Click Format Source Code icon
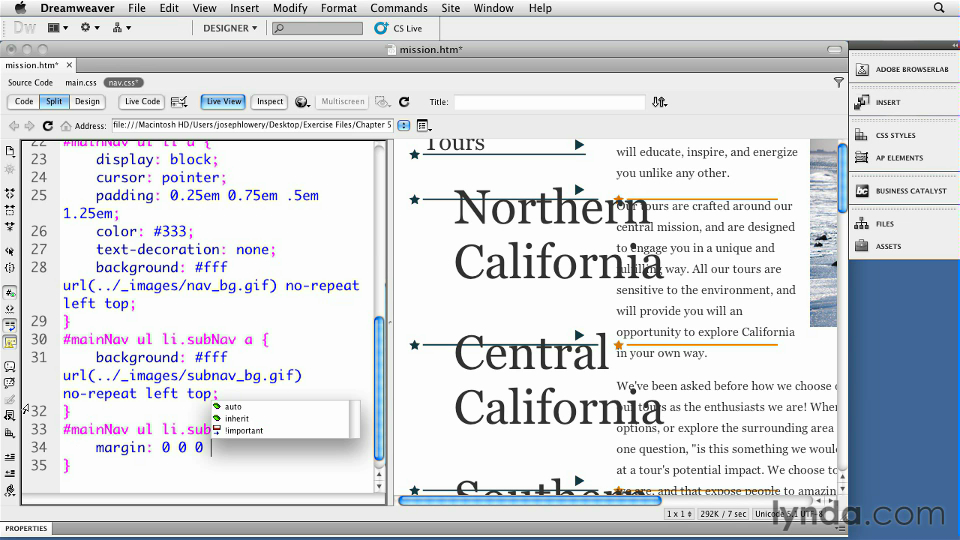This screenshot has width=960, height=540. click(x=10, y=490)
